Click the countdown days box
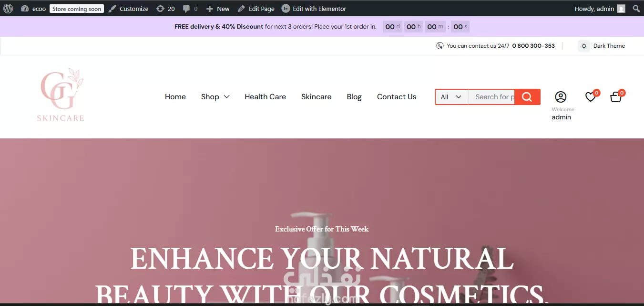 click(x=392, y=27)
